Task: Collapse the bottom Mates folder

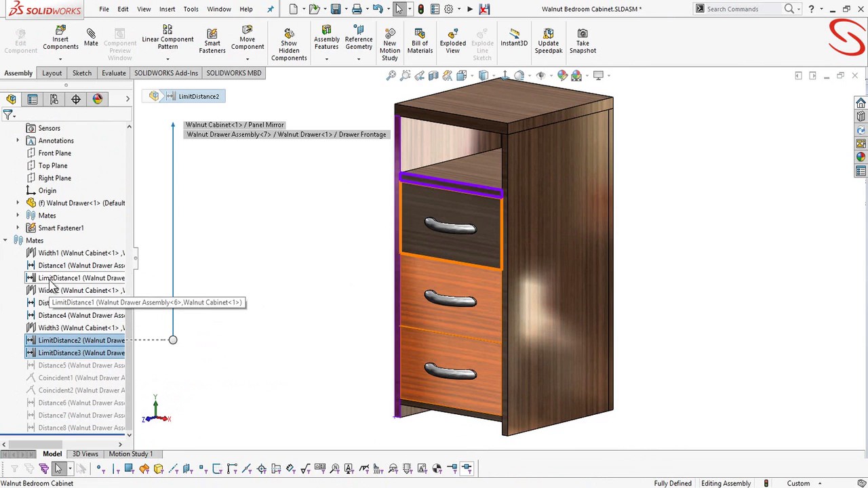Action: [5, 241]
